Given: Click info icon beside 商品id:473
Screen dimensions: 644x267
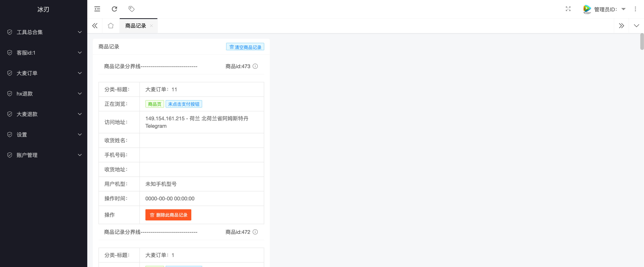Looking at the screenshot, I should (x=255, y=66).
